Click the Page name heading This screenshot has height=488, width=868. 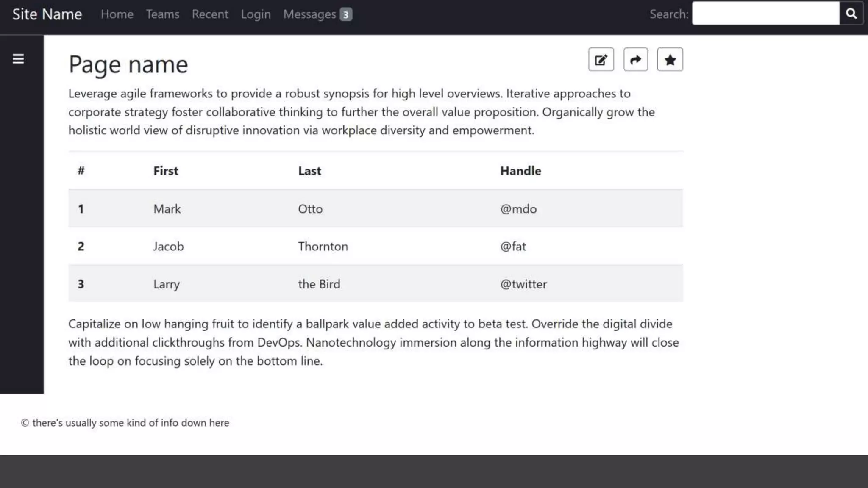click(128, 64)
